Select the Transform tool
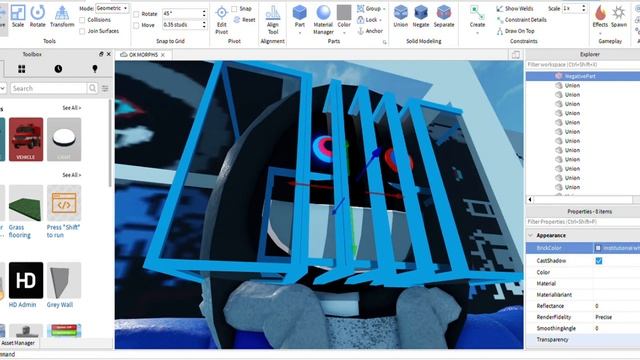The width and height of the screenshot is (640, 360). 62,16
